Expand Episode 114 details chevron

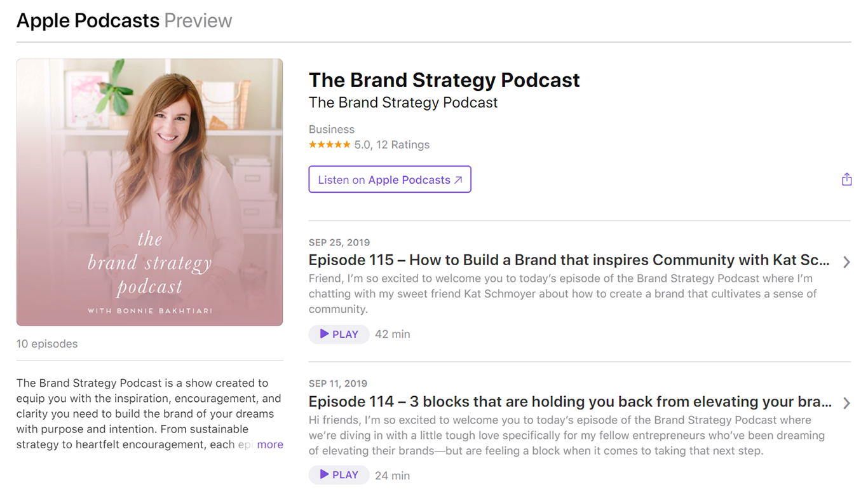pos(846,403)
